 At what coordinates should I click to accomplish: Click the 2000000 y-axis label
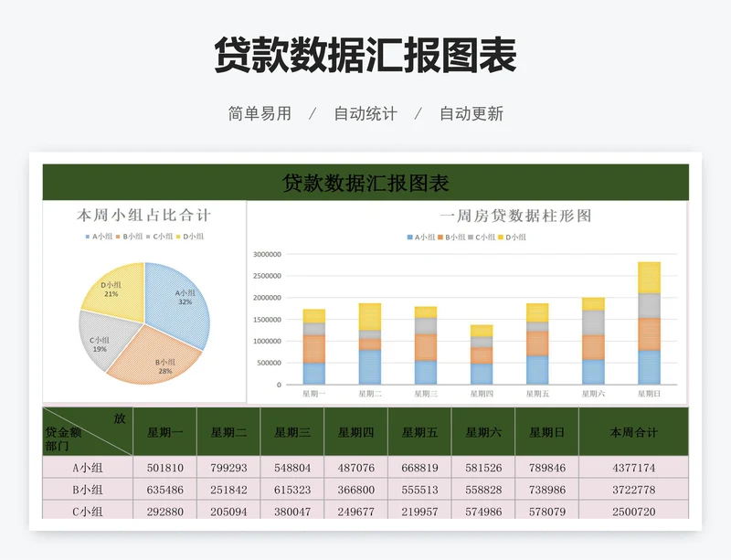[x=267, y=298]
